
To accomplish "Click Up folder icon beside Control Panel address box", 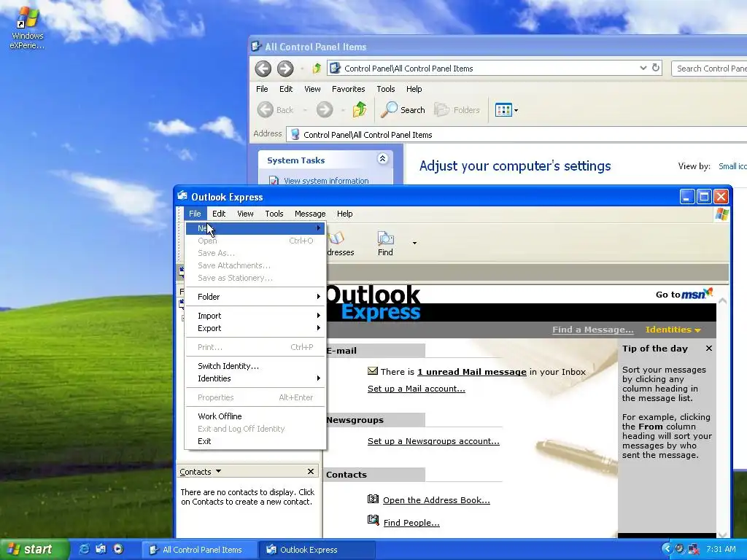I will (x=317, y=69).
